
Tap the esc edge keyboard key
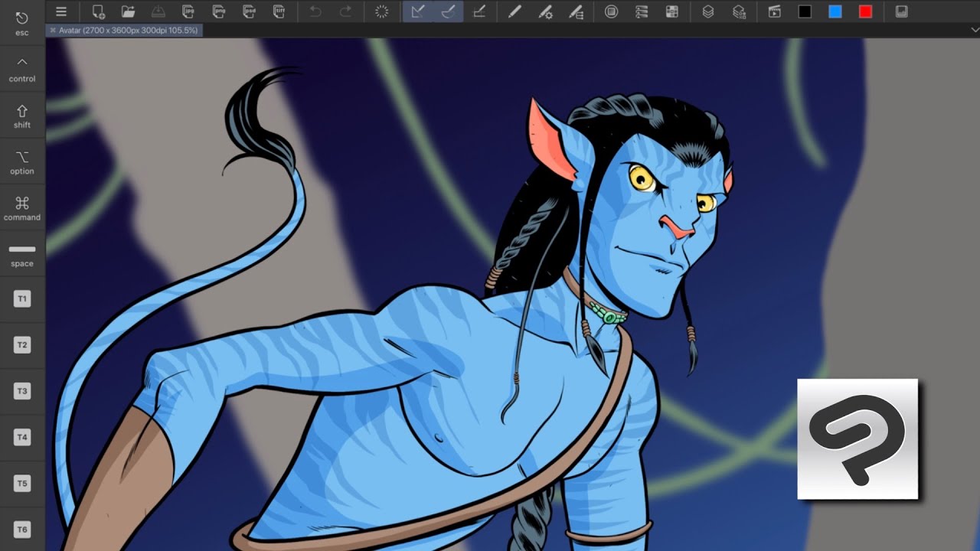22,23
